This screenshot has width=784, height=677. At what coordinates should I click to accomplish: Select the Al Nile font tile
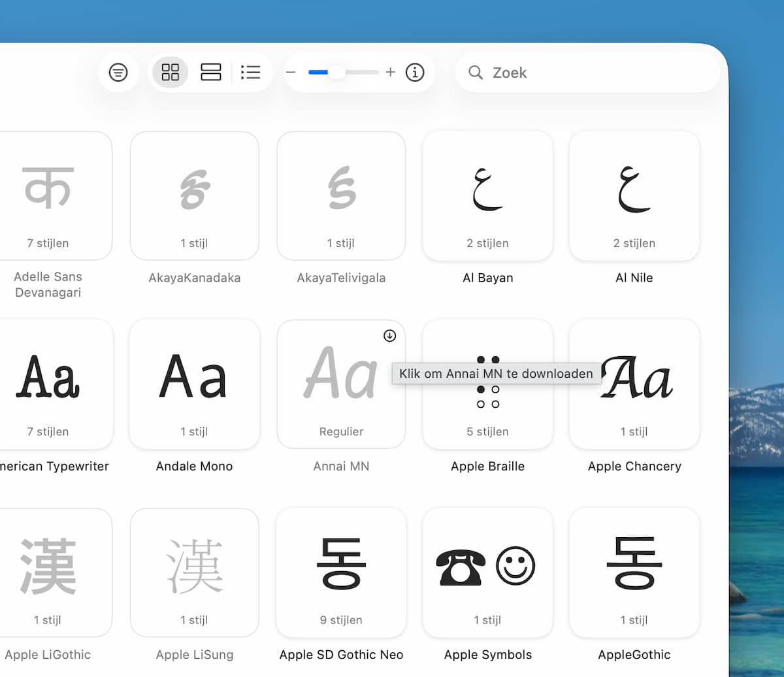click(634, 196)
